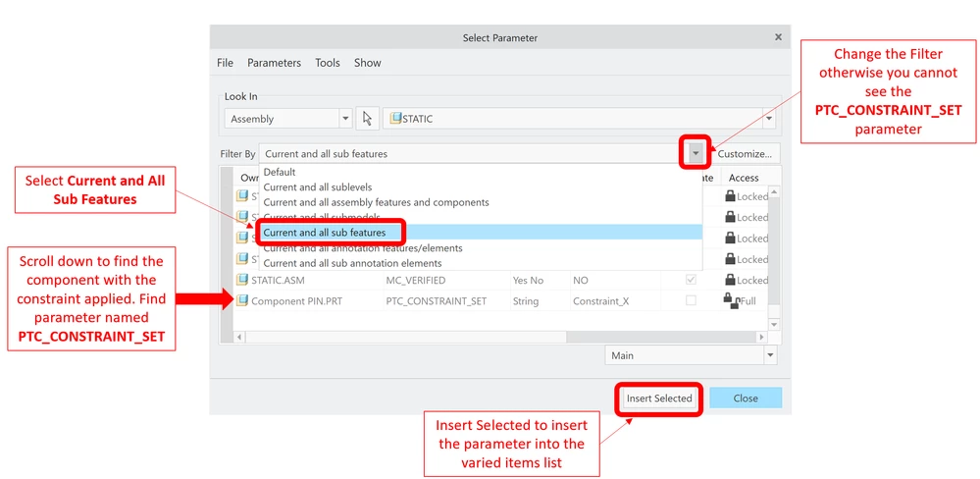Click the Access column header
Viewport: 980px width, 479px height.
pyautogui.click(x=744, y=178)
